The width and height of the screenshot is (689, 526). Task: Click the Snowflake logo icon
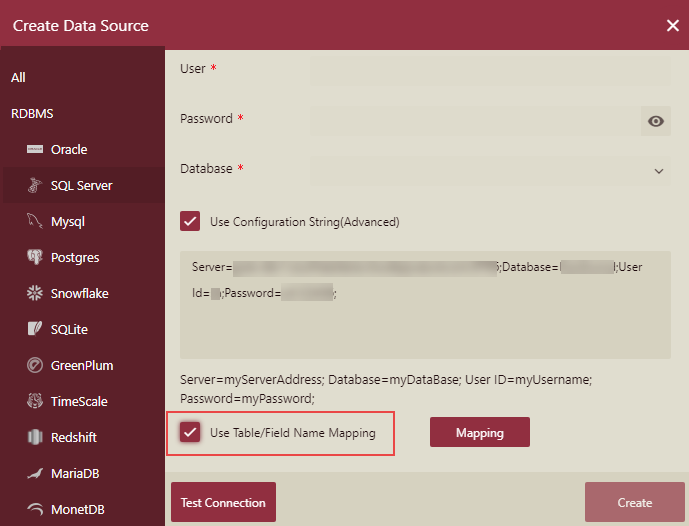(35, 293)
